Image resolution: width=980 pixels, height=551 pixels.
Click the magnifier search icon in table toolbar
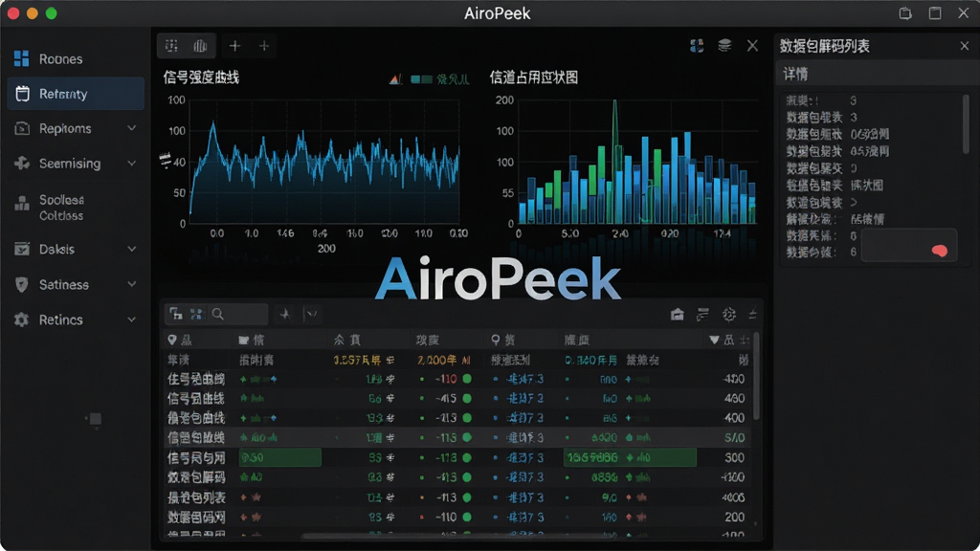[x=217, y=314]
